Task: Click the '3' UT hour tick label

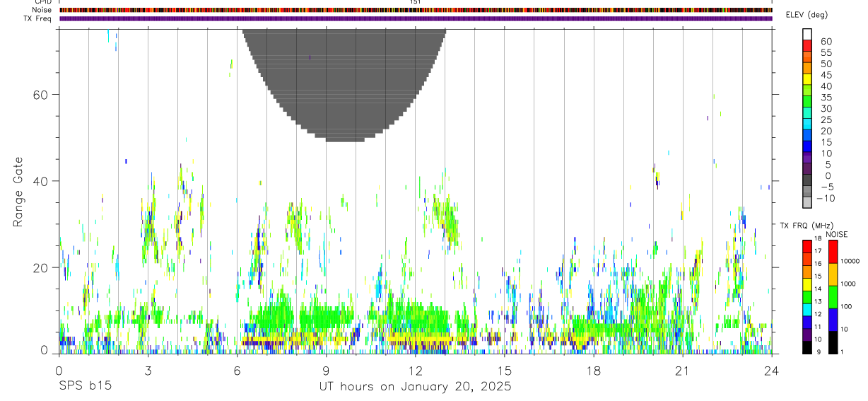Action: (148, 370)
